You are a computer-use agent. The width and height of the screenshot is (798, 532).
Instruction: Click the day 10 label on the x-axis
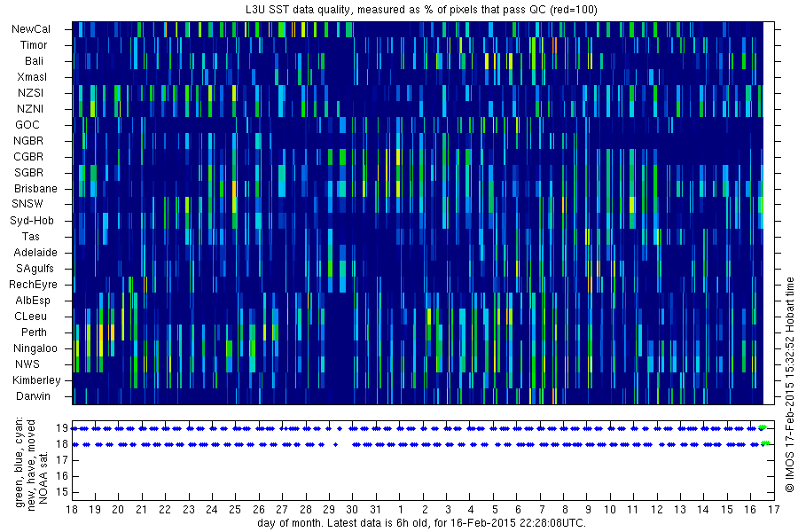[x=610, y=510]
